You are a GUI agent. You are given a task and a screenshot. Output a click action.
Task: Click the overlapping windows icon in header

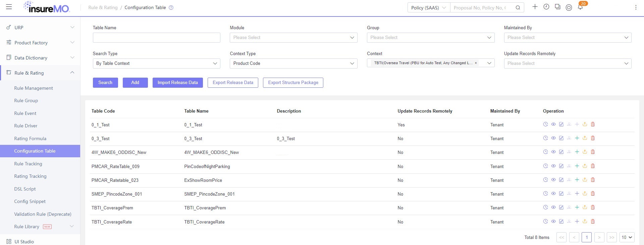tap(557, 7)
